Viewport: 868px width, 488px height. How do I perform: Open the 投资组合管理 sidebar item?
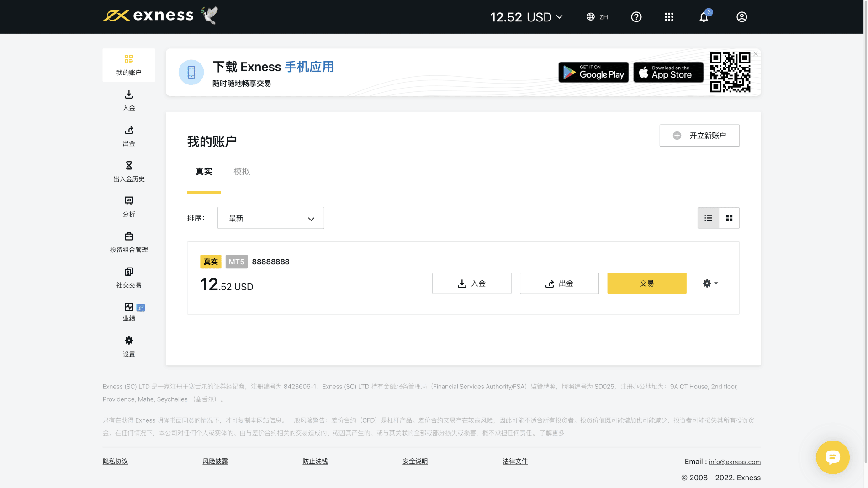click(x=129, y=242)
